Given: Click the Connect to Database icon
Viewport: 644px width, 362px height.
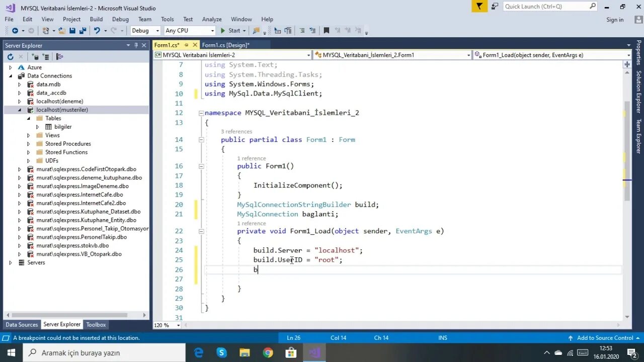Looking at the screenshot, I should click(x=35, y=57).
